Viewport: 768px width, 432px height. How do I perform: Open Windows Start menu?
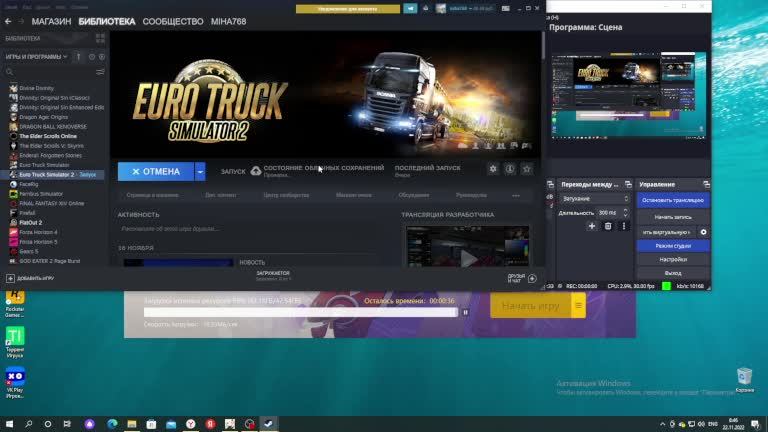(x=9, y=424)
